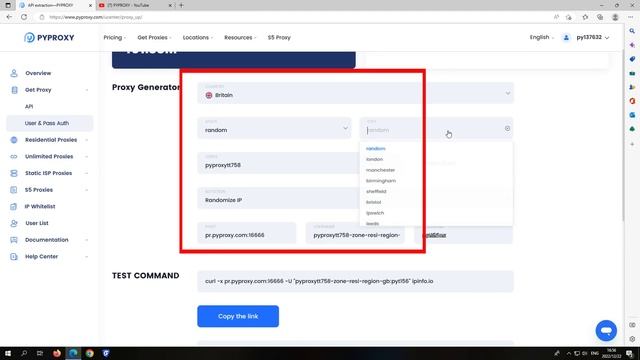Open the Windows Start menu
This screenshot has height=360, width=640.
click(x=8, y=353)
